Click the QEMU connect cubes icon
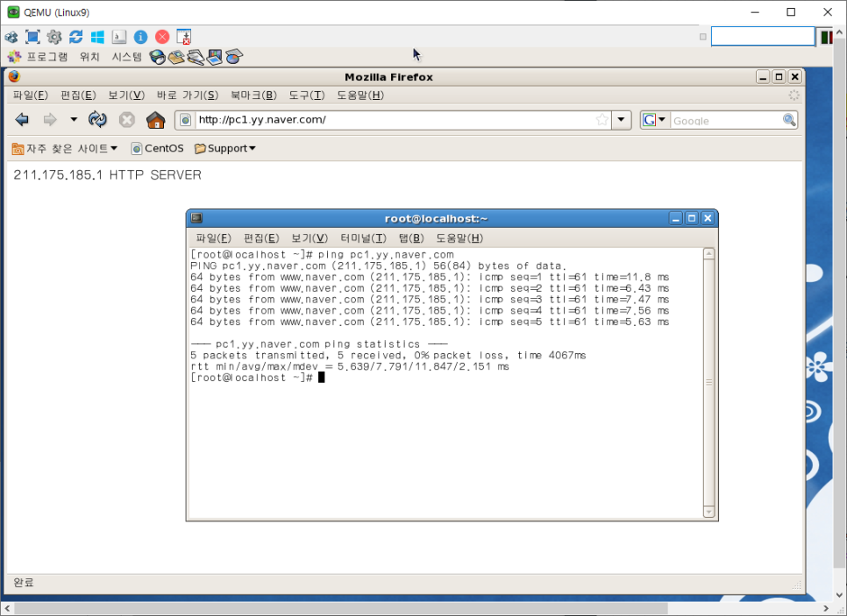 pyautogui.click(x=11, y=37)
